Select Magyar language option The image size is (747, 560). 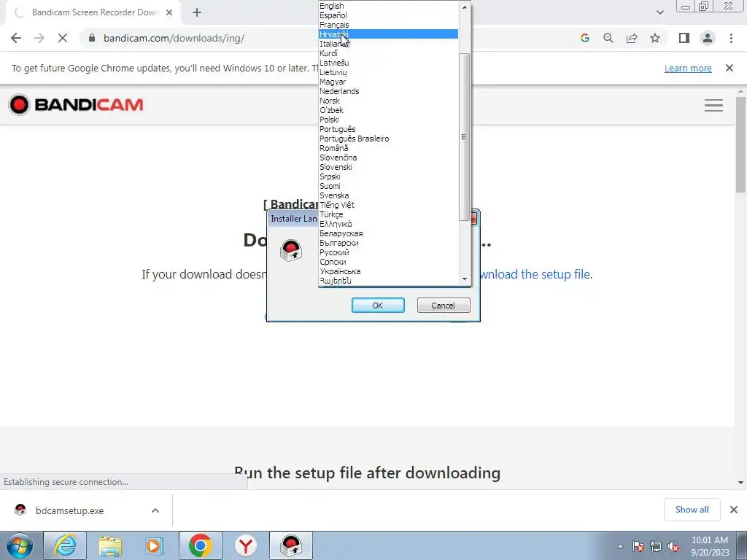click(388, 82)
